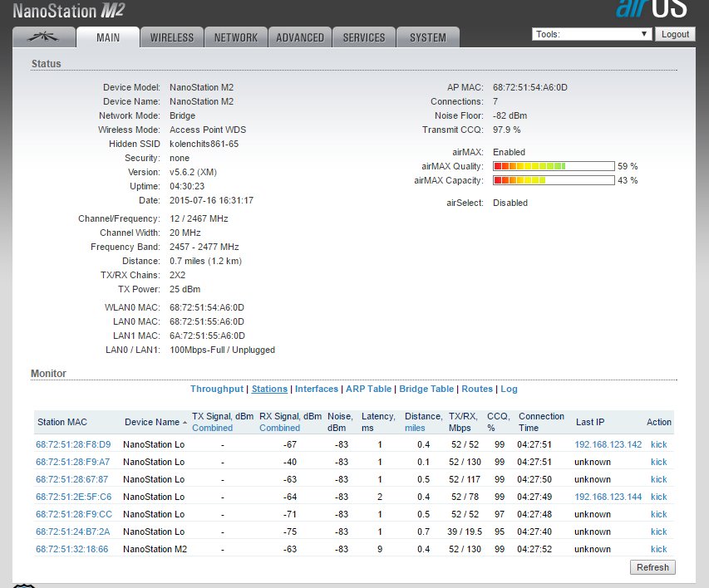The height and width of the screenshot is (588, 709).
Task: Select the Hidden SSID value kolenchits861-65
Action: [204, 144]
